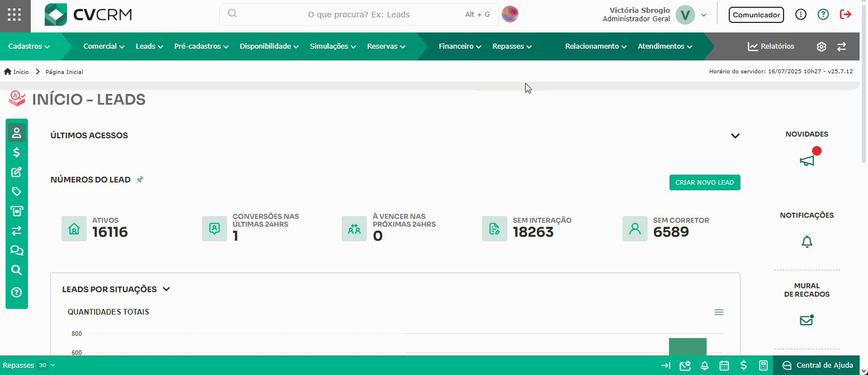The height and width of the screenshot is (375, 868).
Task: Open the bottom bar calculator icon
Action: (763, 365)
